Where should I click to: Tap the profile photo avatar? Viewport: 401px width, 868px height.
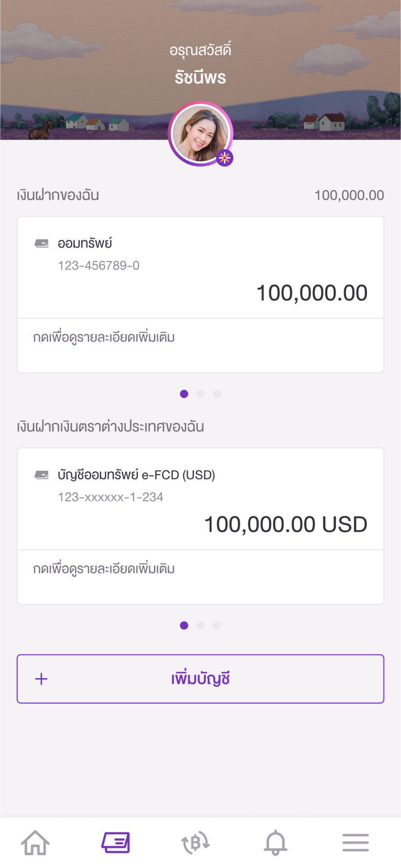click(x=200, y=134)
